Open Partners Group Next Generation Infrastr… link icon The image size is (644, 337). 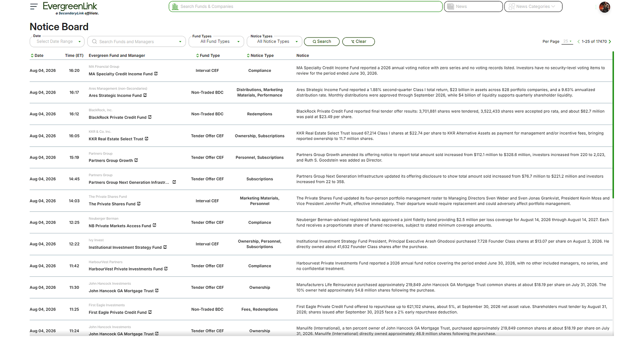[x=174, y=182]
